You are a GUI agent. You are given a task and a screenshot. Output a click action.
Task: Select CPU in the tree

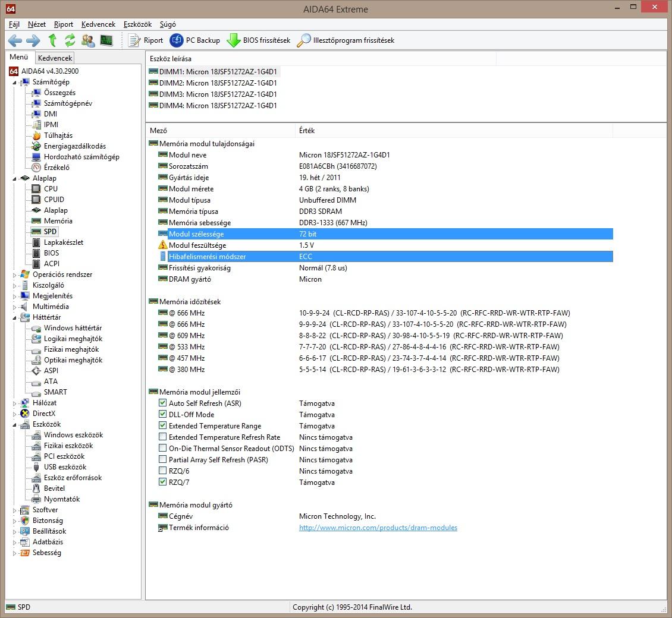pyautogui.click(x=51, y=188)
